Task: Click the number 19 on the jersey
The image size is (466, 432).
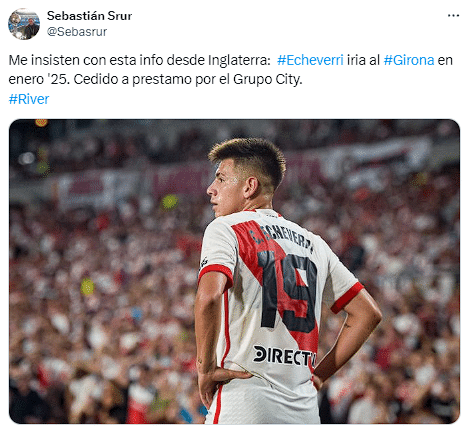Action: coord(288,291)
